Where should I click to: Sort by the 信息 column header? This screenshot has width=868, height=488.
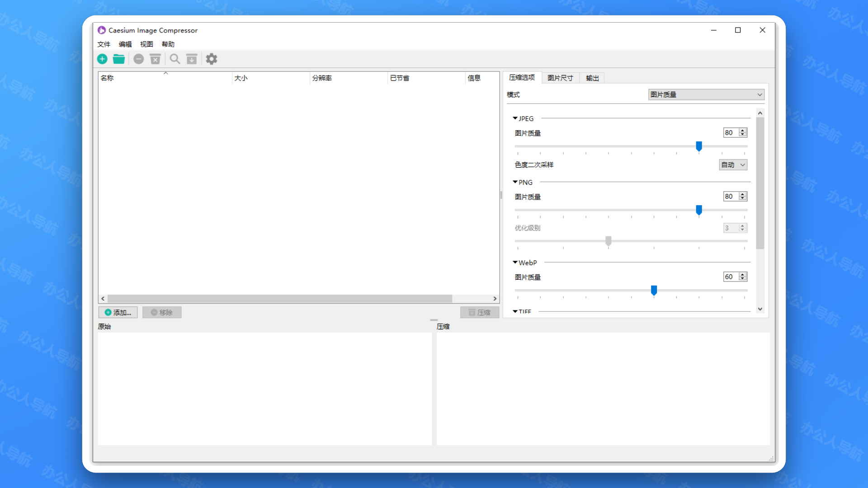(x=482, y=78)
